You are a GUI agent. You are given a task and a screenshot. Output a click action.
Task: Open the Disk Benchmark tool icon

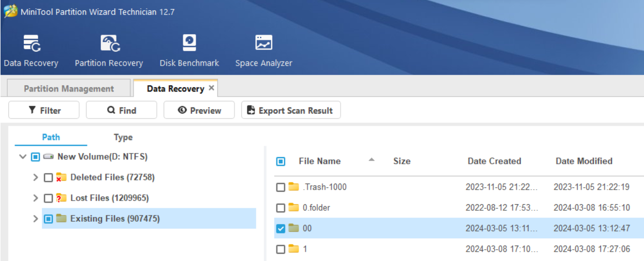(x=189, y=43)
